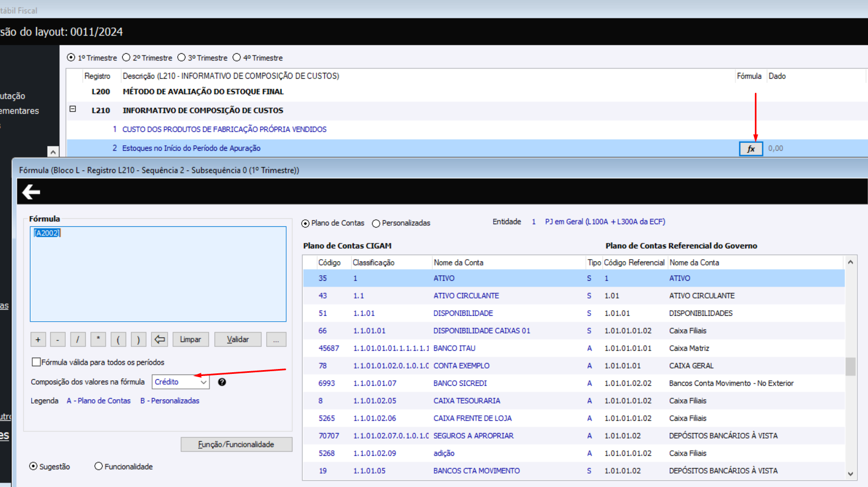This screenshot has height=487, width=868.
Task: Go back using the white arrow
Action: [31, 192]
